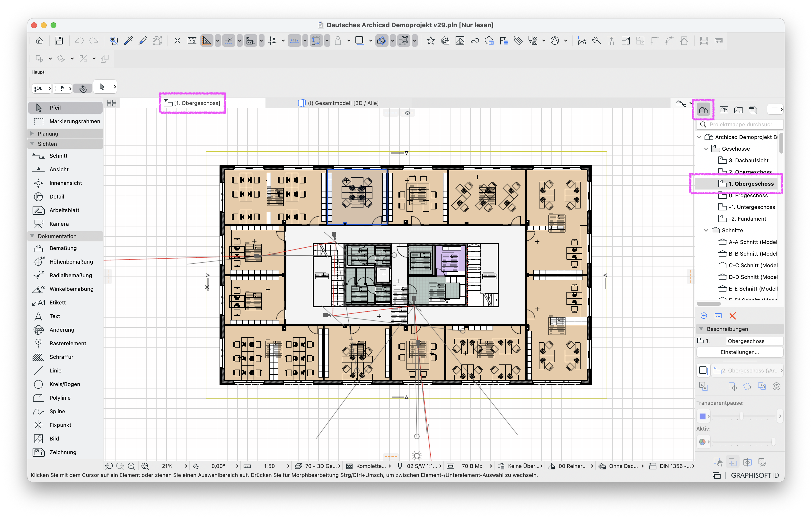
Task: Open the 3. Dachaufsicht story
Action: pos(743,160)
